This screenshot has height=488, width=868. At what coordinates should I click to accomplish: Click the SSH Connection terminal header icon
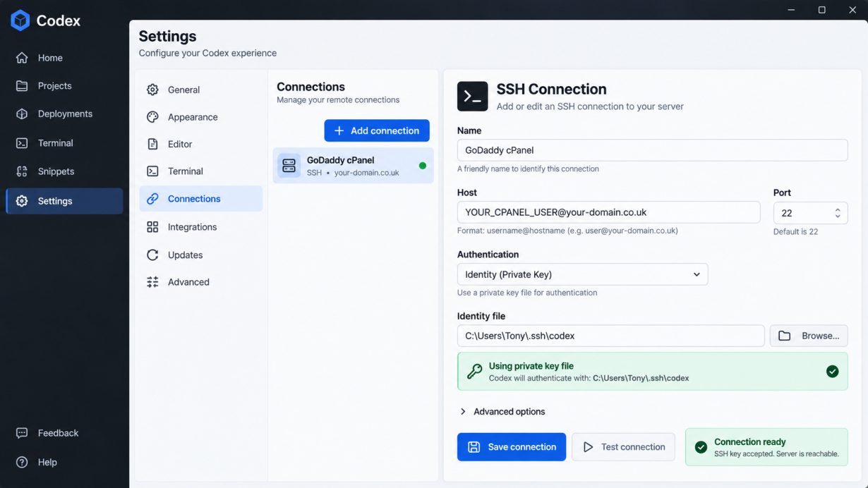[472, 97]
